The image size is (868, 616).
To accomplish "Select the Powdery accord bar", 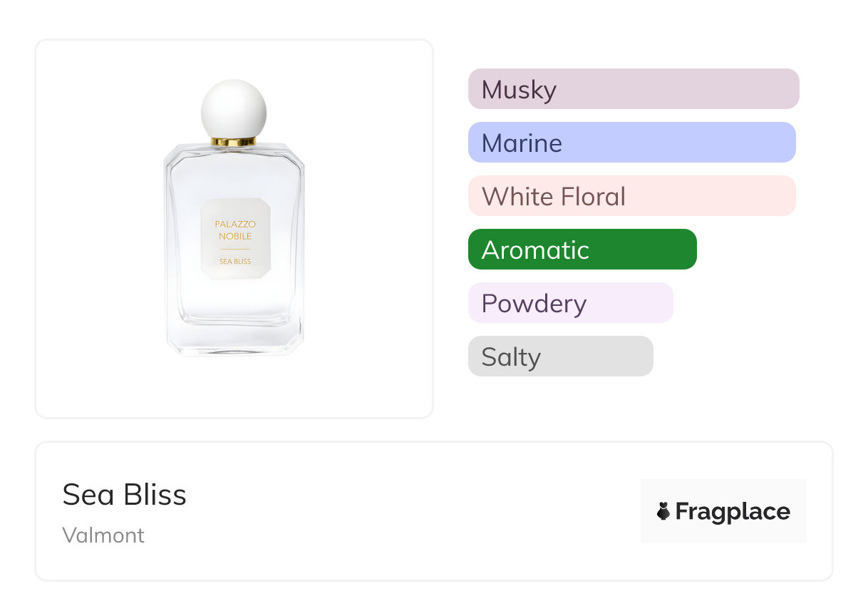I will coord(570,303).
